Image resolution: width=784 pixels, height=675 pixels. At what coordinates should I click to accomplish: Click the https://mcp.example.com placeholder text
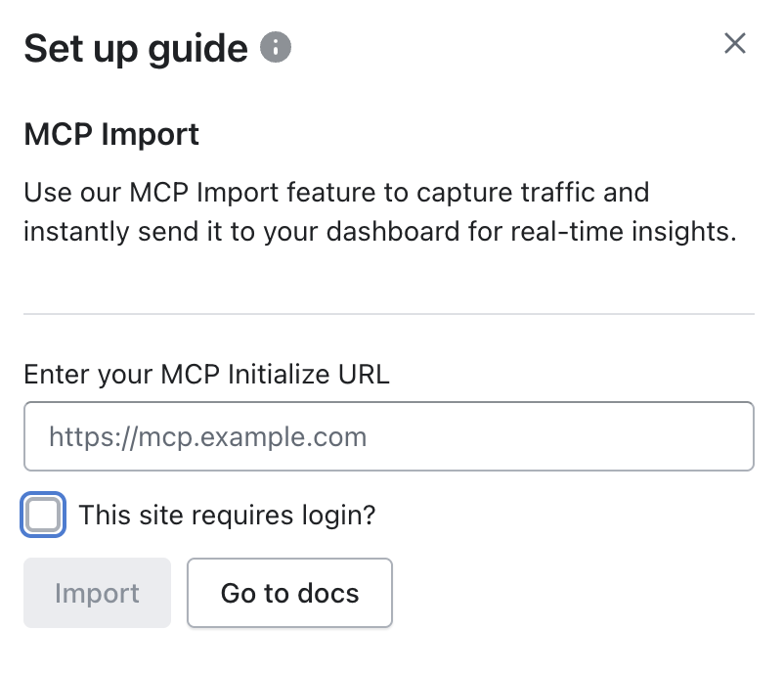click(208, 436)
